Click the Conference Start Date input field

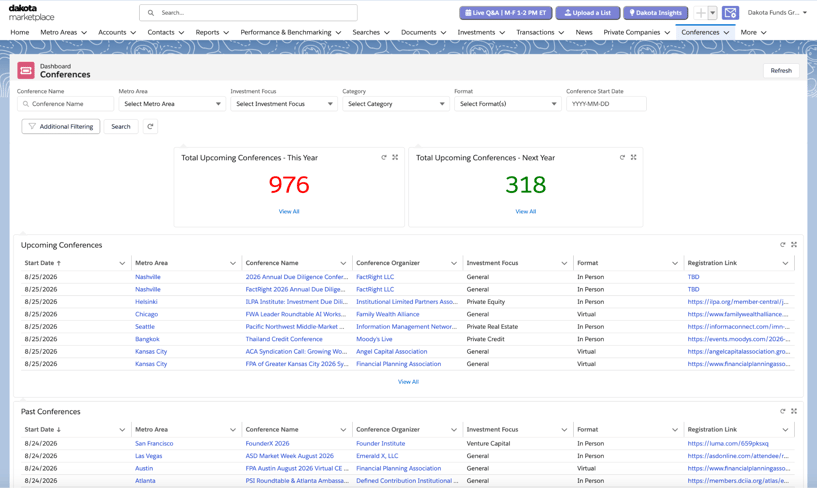click(606, 104)
